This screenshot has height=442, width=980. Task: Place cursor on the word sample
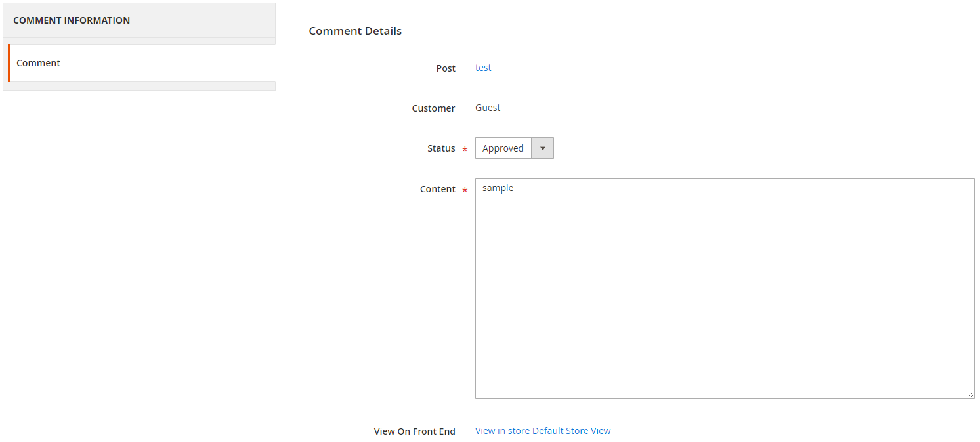click(x=498, y=188)
